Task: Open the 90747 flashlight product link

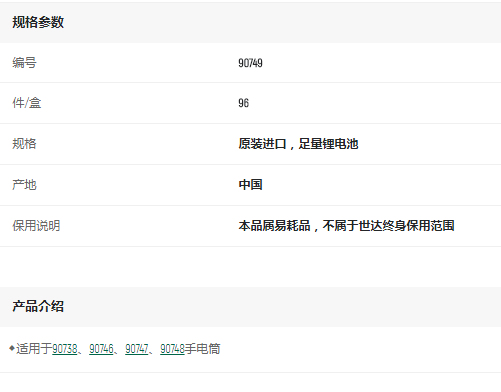Action: click(137, 349)
